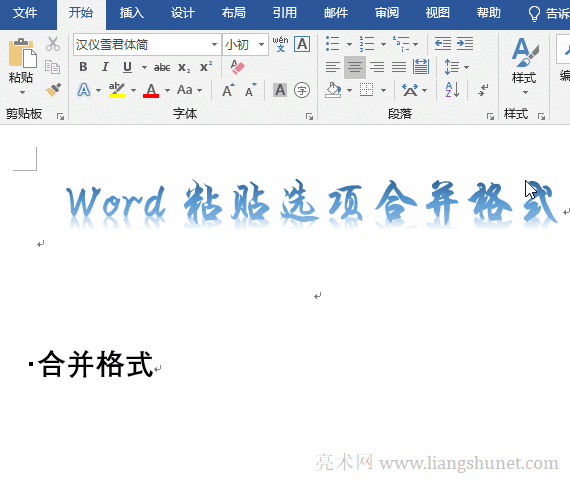Open line spacing dropdown arrow
The image size is (570, 480).
pyautogui.click(x=466, y=67)
